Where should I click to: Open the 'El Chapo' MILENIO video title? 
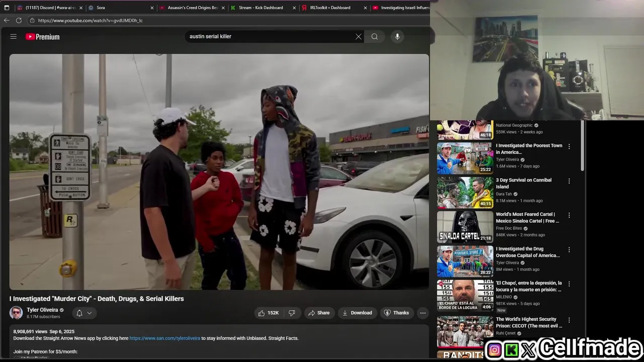pyautogui.click(x=529, y=286)
